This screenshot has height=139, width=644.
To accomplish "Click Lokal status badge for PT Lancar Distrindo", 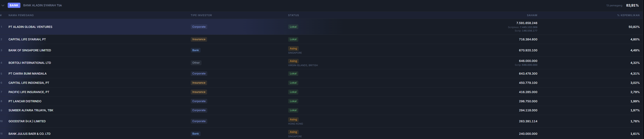I will pos(293,101).
